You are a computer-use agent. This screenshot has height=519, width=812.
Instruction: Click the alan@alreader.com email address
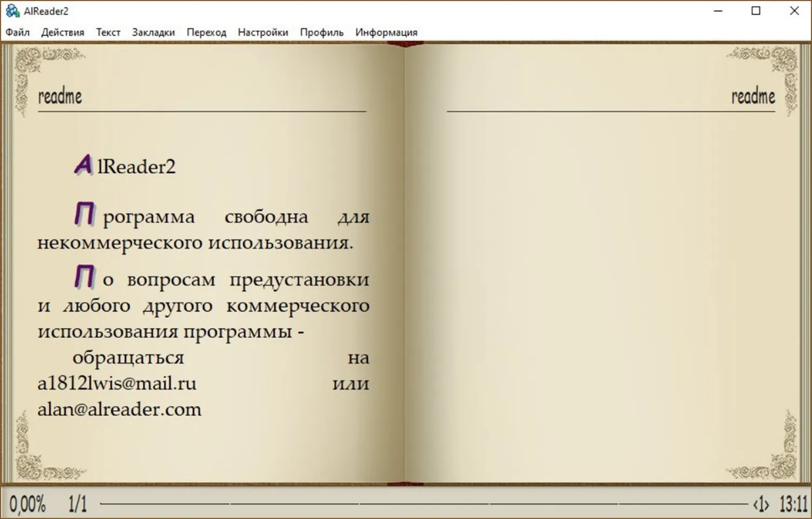tap(120, 409)
